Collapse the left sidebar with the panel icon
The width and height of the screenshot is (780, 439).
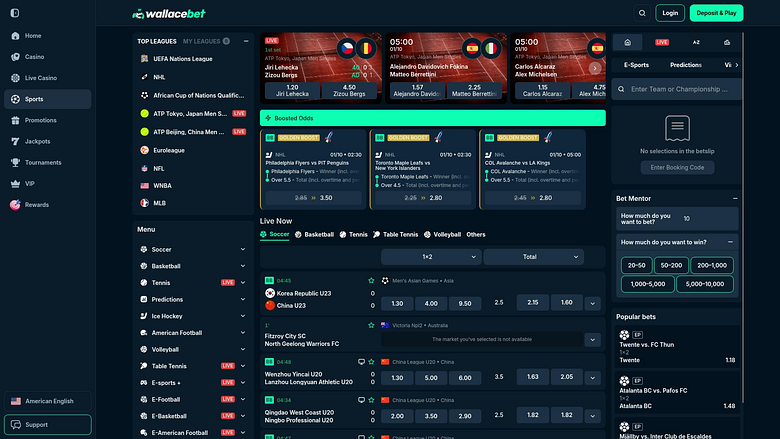coord(15,13)
